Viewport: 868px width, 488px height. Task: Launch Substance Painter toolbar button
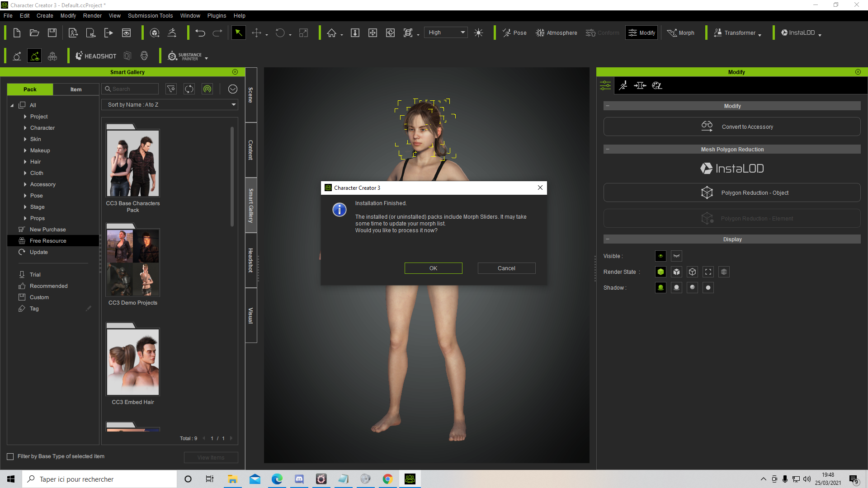click(x=185, y=56)
